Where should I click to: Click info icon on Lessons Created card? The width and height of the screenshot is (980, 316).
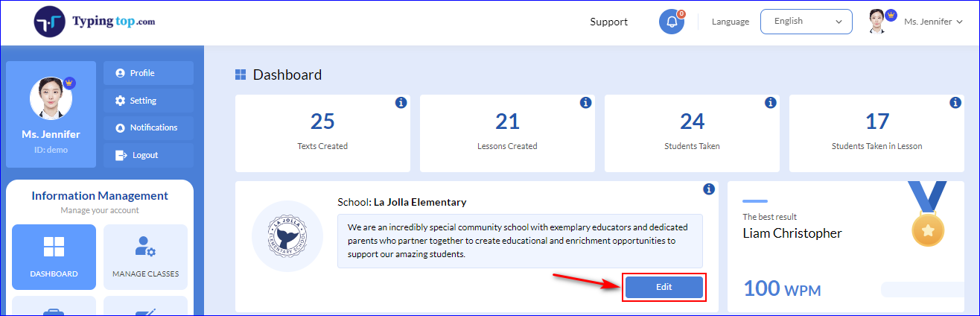(x=585, y=102)
